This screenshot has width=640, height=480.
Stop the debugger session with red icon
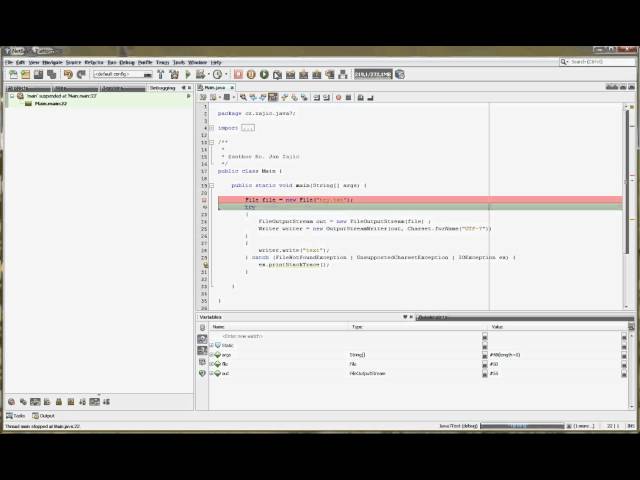coord(238,74)
